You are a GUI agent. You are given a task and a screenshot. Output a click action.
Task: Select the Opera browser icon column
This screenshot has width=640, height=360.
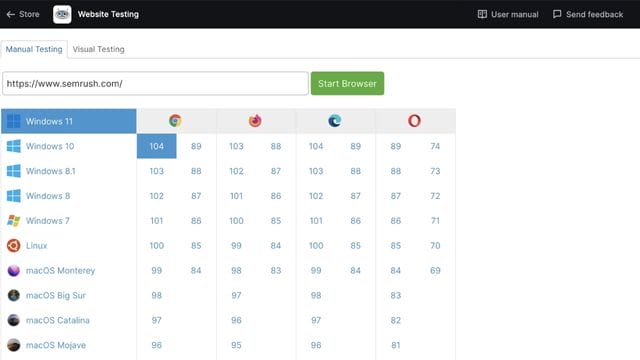point(414,121)
